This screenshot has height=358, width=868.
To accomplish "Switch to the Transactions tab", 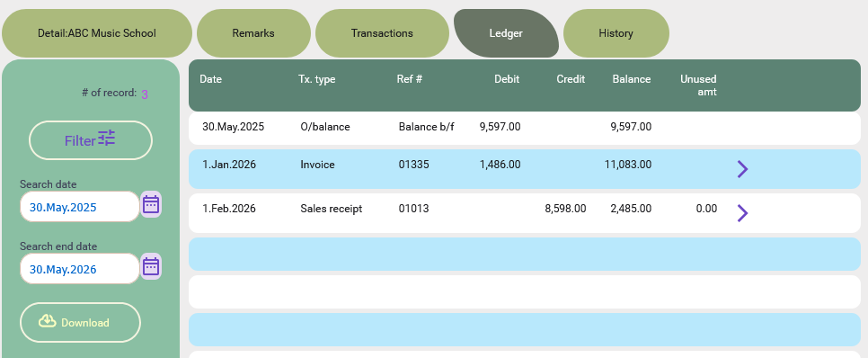I will tap(382, 33).
